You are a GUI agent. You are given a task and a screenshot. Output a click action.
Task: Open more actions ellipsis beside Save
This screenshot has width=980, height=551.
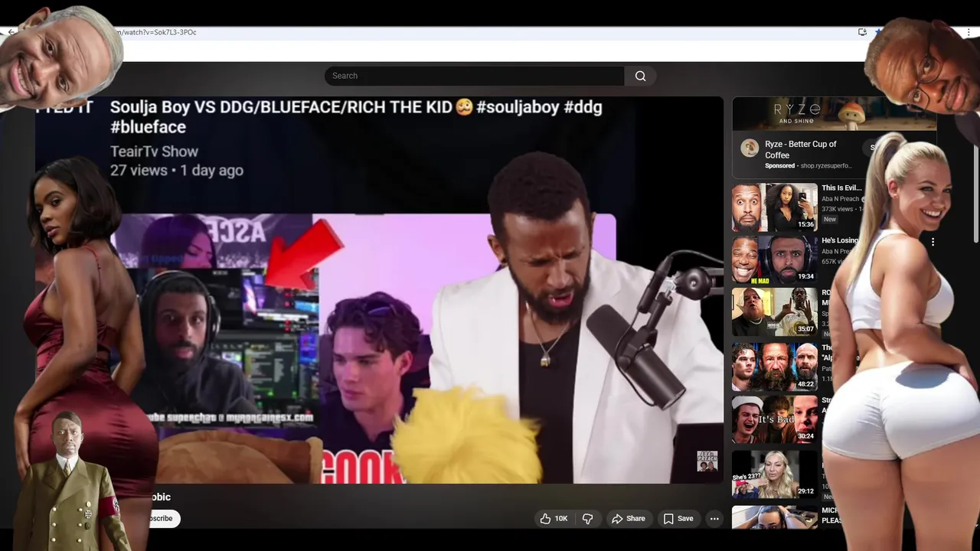(x=714, y=518)
